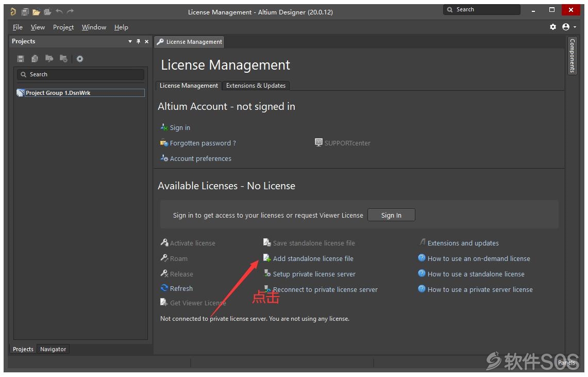The image size is (588, 377).
Task: Click the Roam link
Action: pos(178,258)
